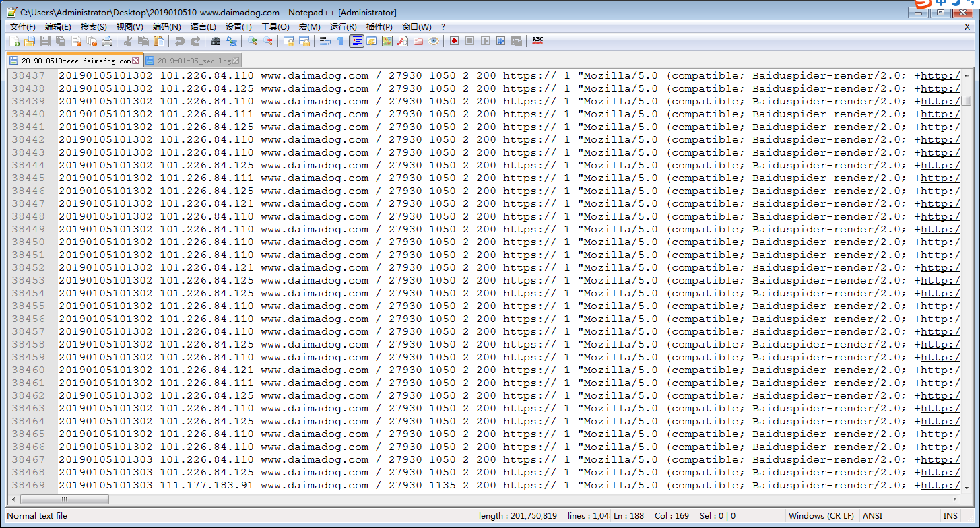
Task: Open the 文件(F) menu
Action: pos(22,27)
